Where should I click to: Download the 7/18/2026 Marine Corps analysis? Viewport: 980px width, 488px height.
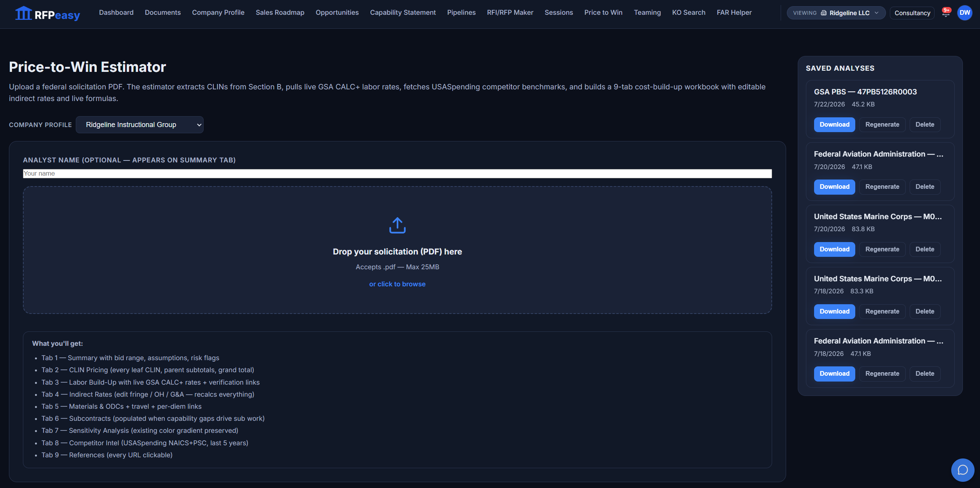click(x=834, y=312)
